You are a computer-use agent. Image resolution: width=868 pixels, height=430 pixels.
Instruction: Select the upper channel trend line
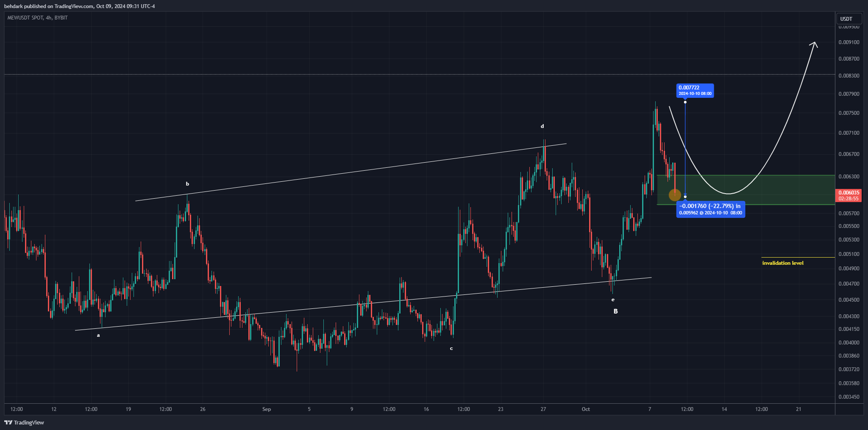coord(351,172)
